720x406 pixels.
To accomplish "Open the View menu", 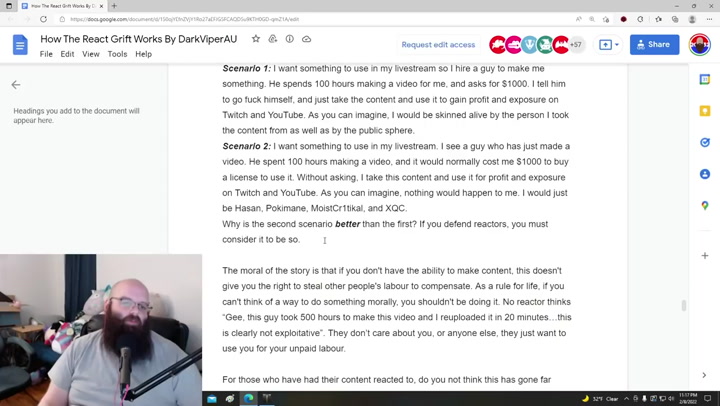I will coord(90,54).
